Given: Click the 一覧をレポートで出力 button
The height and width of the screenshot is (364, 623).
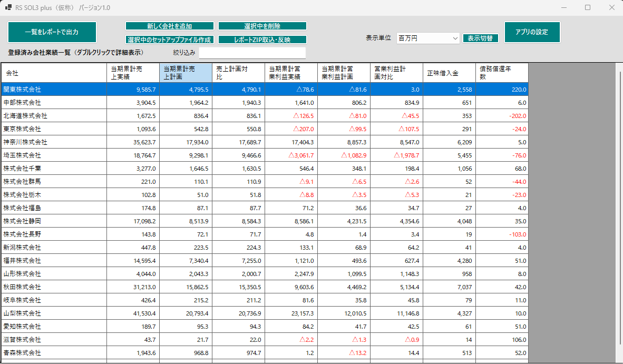Looking at the screenshot, I should click(x=52, y=32).
